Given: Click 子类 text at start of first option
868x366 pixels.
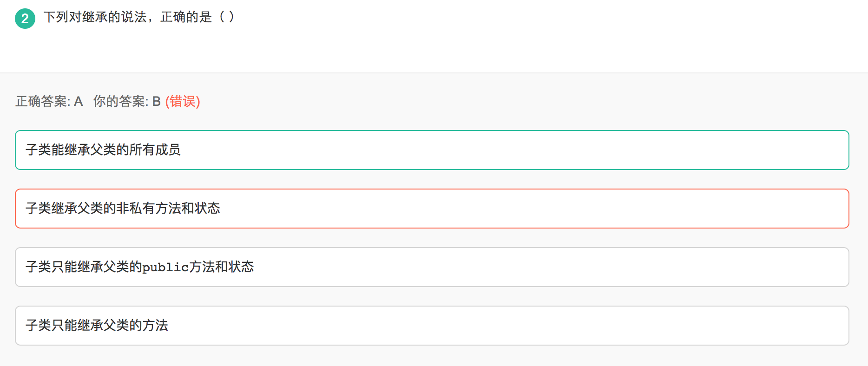Looking at the screenshot, I should pos(38,150).
